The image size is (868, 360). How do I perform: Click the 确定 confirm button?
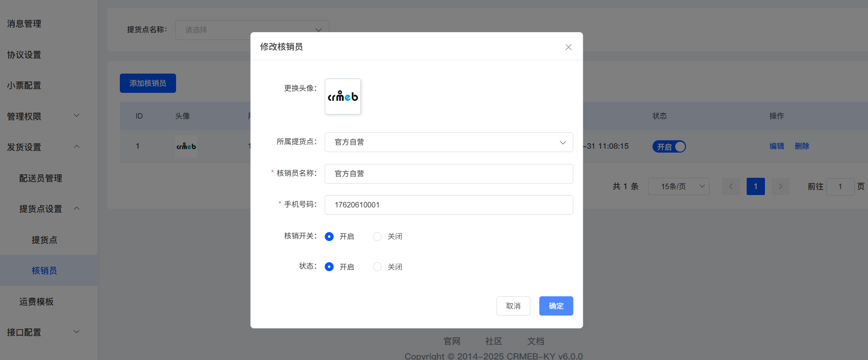click(556, 306)
